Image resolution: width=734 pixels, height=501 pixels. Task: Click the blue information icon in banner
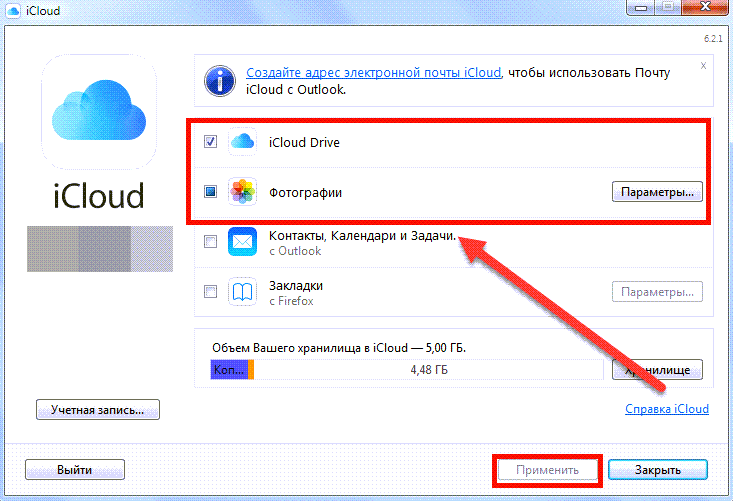tap(220, 81)
